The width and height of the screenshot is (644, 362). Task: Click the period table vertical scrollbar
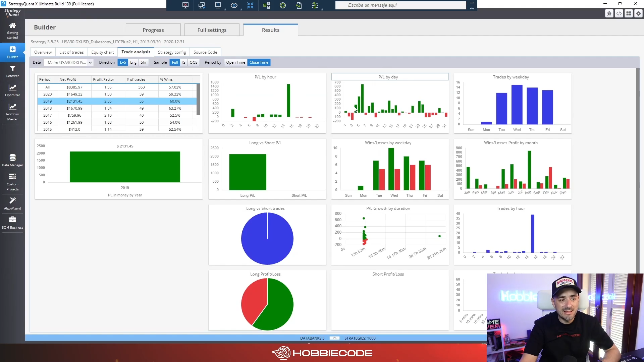pyautogui.click(x=198, y=99)
